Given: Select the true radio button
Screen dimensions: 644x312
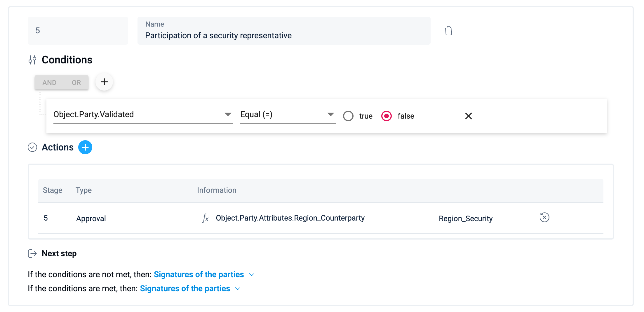Looking at the screenshot, I should click(348, 116).
